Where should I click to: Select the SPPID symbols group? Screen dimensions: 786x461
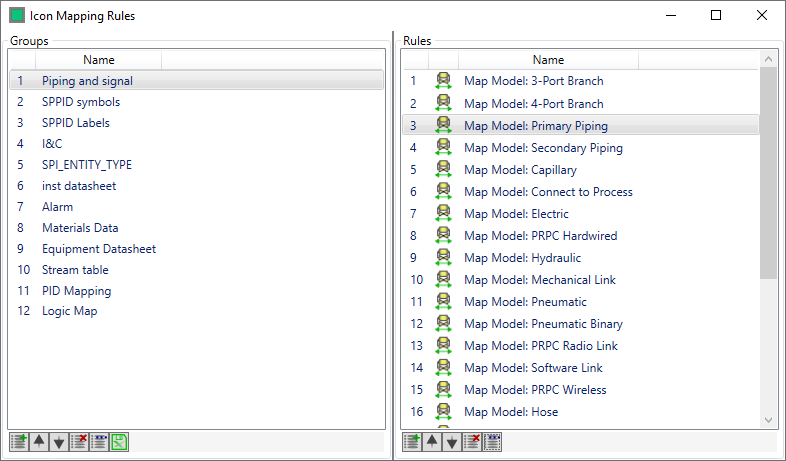80,102
